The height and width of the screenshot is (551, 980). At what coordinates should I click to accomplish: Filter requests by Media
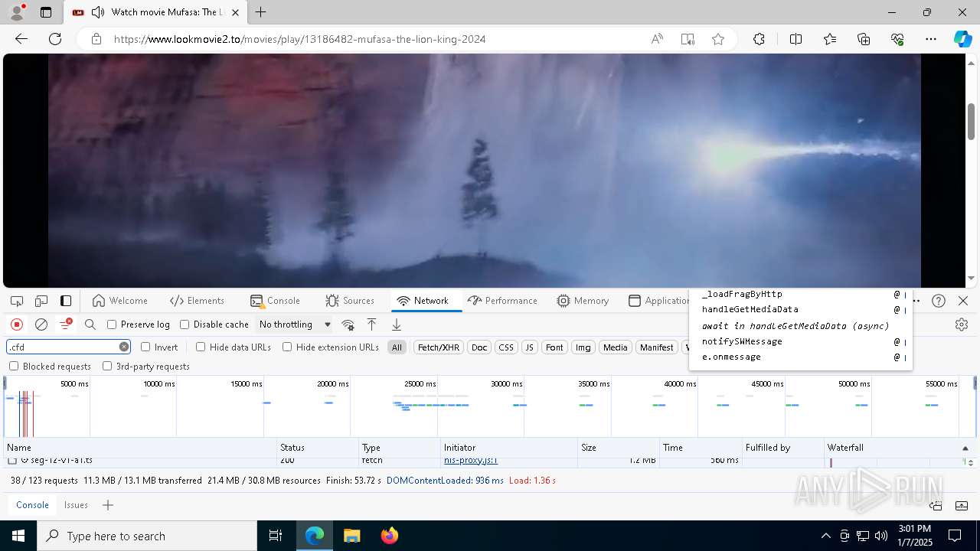(616, 347)
